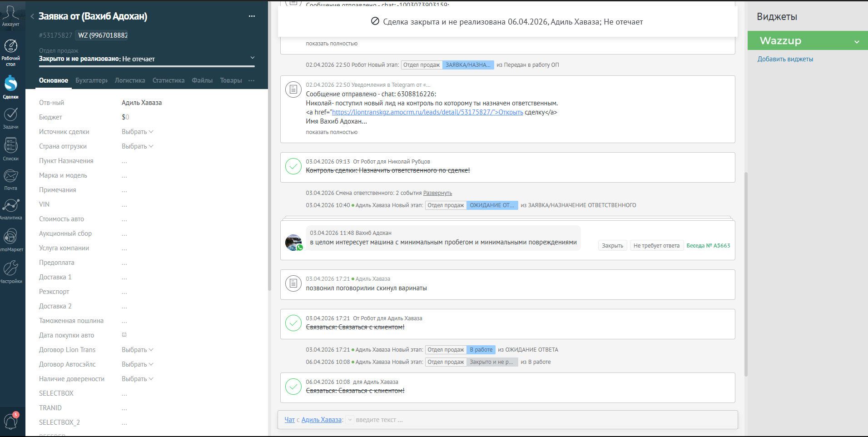The image size is (868, 437).
Task: Click Чат link in message box
Action: click(289, 420)
